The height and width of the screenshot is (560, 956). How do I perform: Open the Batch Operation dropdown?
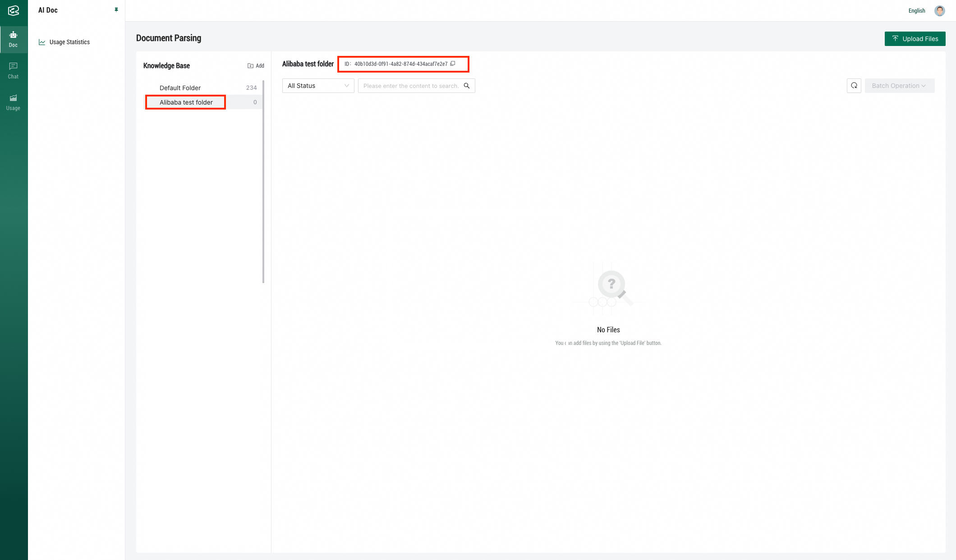899,86
